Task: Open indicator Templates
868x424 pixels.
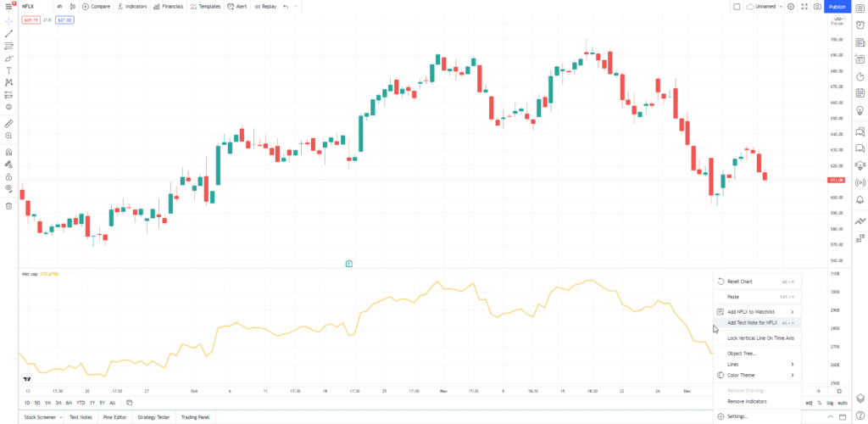Action: [x=205, y=7]
